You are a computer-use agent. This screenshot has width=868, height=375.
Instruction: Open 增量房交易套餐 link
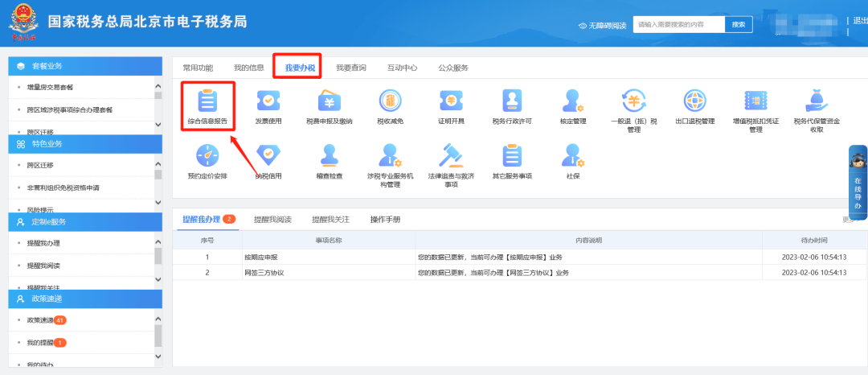(56, 87)
